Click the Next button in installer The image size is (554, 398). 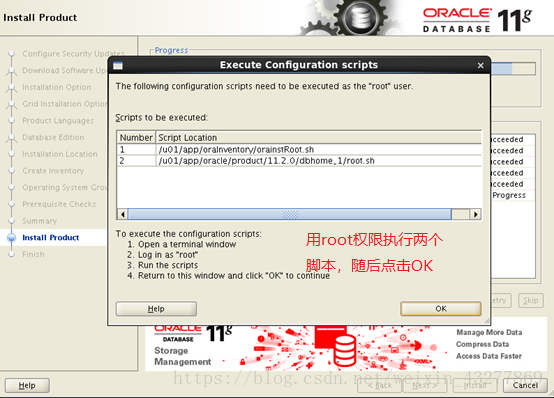pos(425,385)
